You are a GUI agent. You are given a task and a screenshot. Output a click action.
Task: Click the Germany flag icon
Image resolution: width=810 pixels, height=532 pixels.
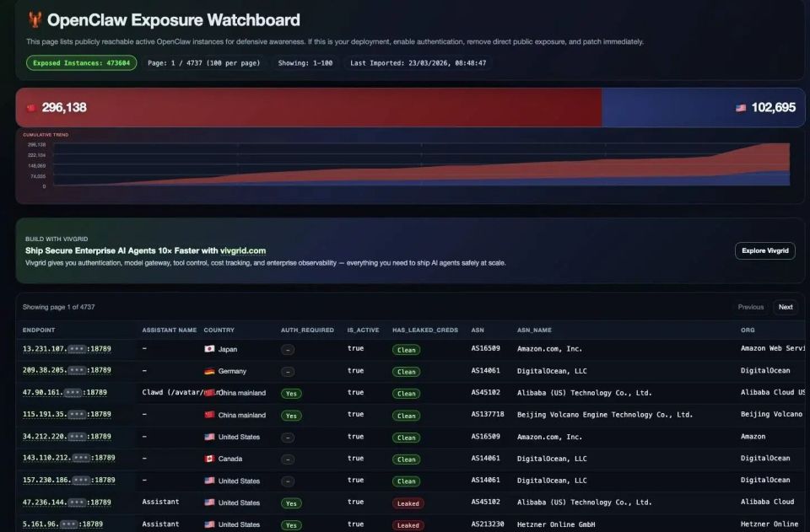[209, 371]
